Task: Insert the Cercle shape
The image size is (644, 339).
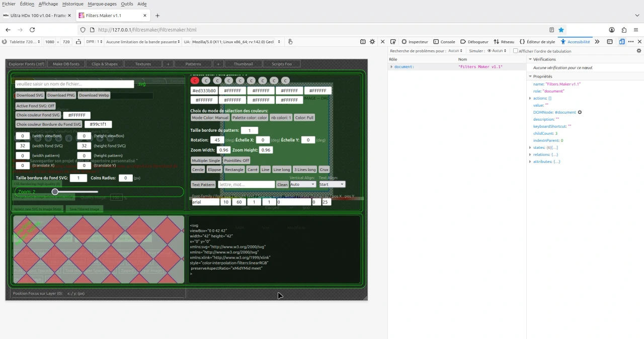Action: 198,169
